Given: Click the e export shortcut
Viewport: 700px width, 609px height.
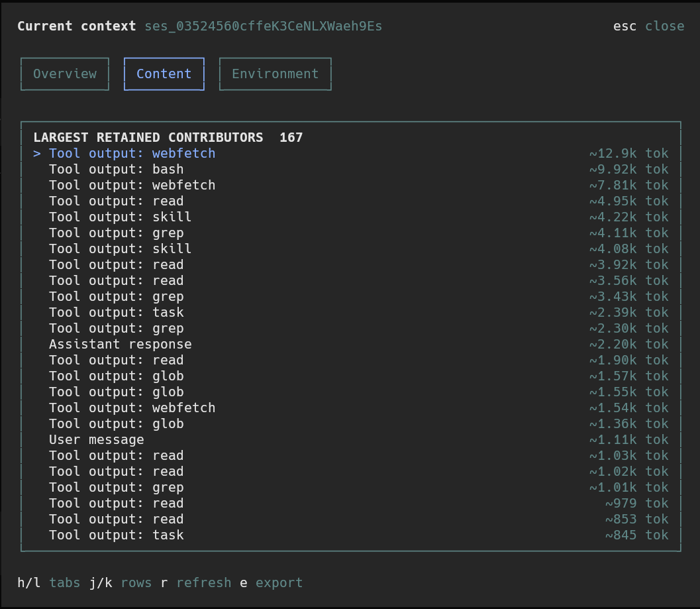Looking at the screenshot, I should tap(272, 582).
